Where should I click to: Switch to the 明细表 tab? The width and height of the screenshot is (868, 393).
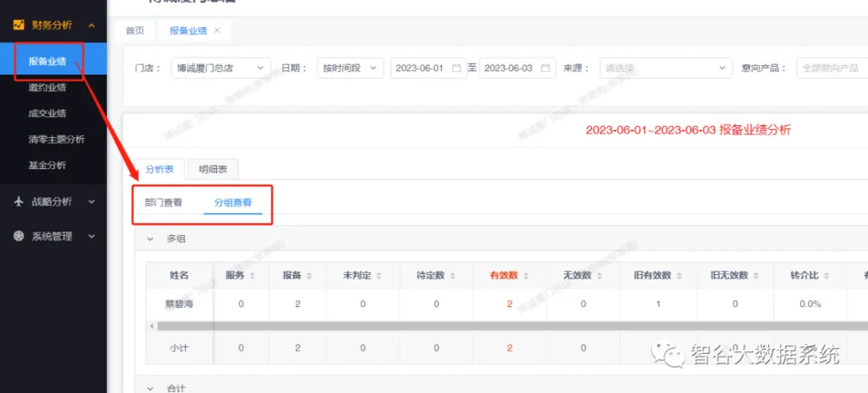click(x=212, y=170)
